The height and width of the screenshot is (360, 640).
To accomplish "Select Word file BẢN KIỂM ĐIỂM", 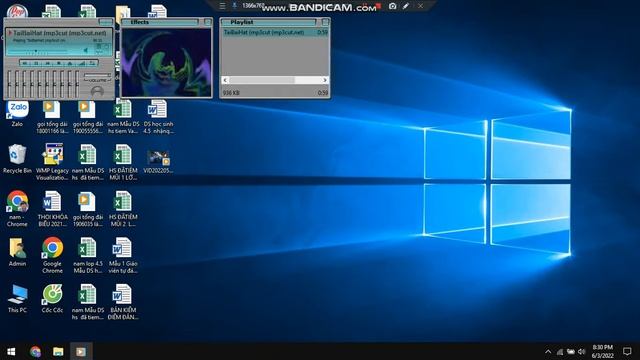I will point(123,302).
